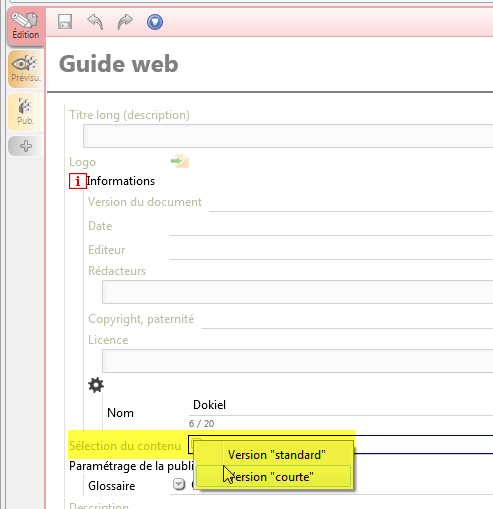Screen dimensions: 493x509
Task: Click the gear settings icon
Action: pyautogui.click(x=96, y=385)
